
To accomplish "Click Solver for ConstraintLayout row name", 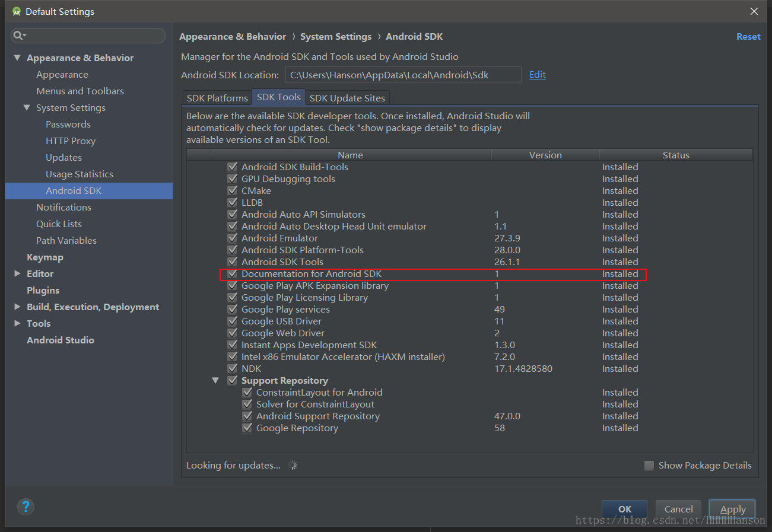I will click(x=315, y=404).
